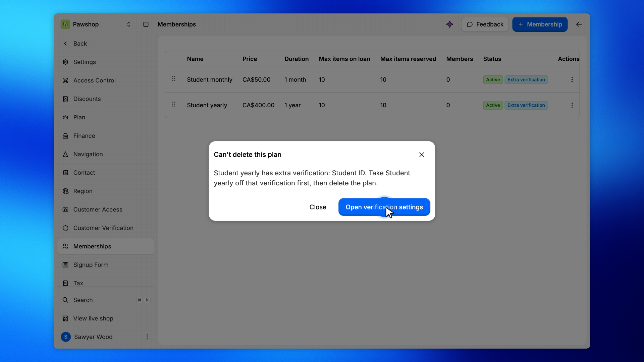Toggle the sidebar panel icon

coord(146,24)
